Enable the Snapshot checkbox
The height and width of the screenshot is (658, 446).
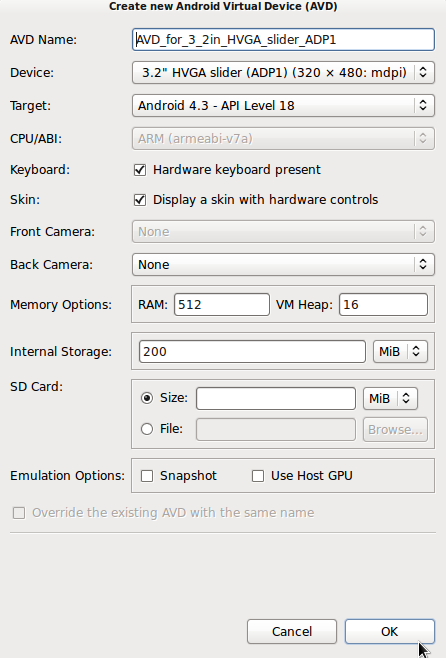147,476
